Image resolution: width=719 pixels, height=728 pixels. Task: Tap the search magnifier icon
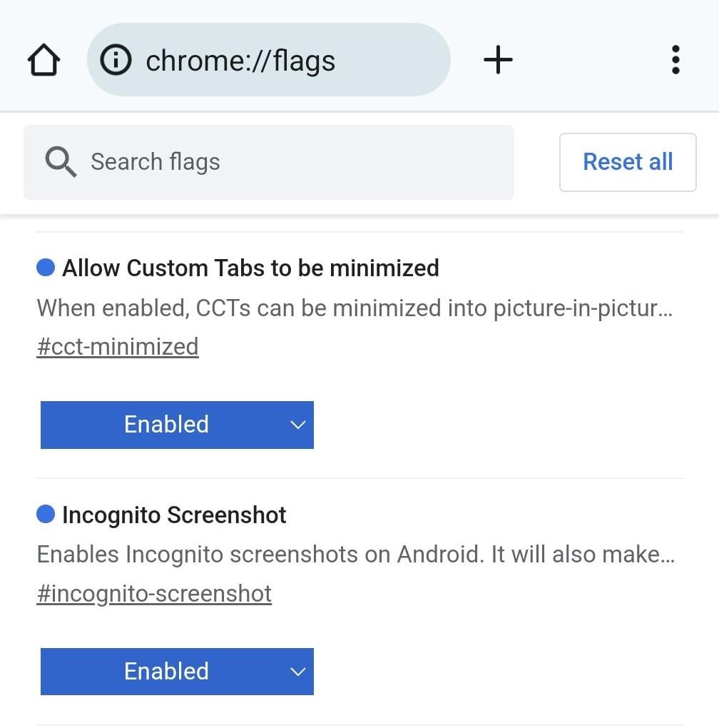[x=61, y=162]
